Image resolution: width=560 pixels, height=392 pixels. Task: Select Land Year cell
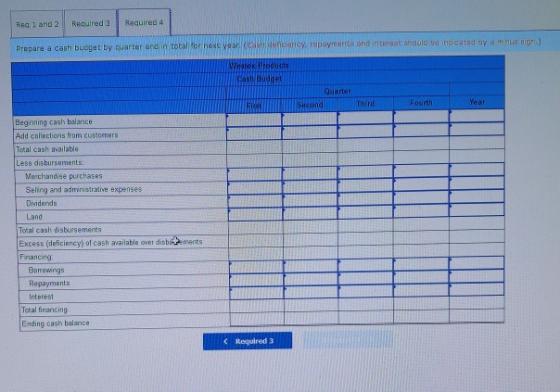pyautogui.click(x=477, y=209)
